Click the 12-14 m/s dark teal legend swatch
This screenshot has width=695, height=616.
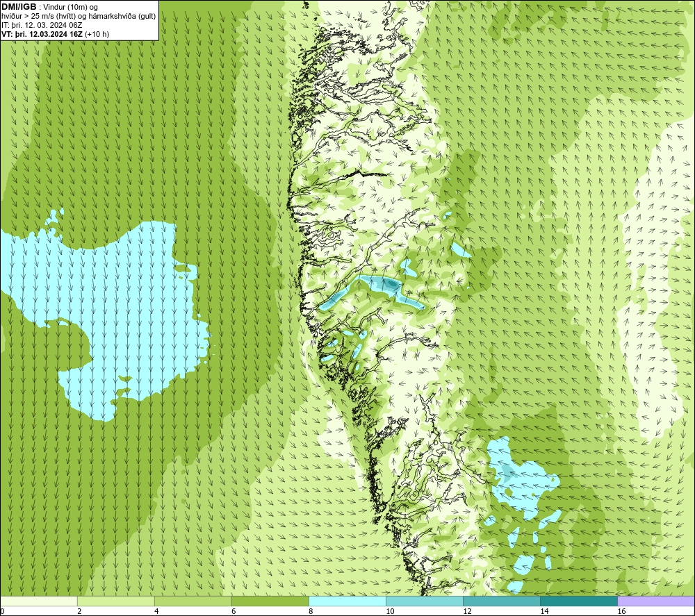(x=501, y=601)
